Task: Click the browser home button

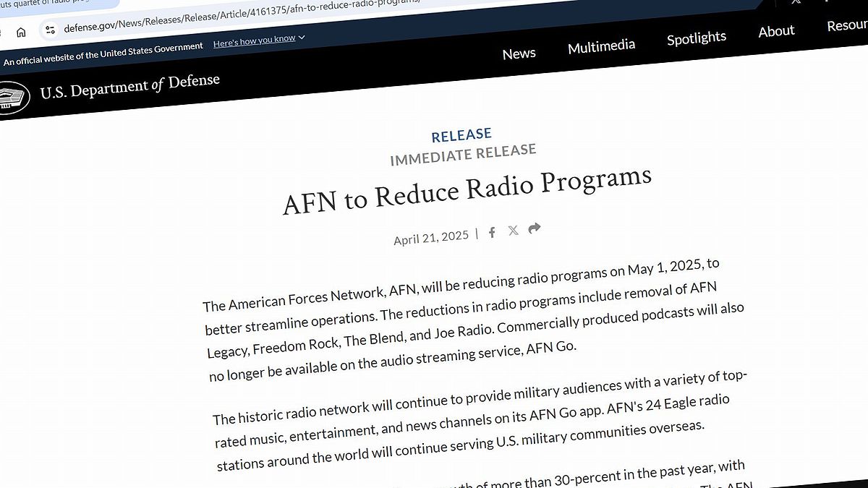Action: (x=21, y=32)
